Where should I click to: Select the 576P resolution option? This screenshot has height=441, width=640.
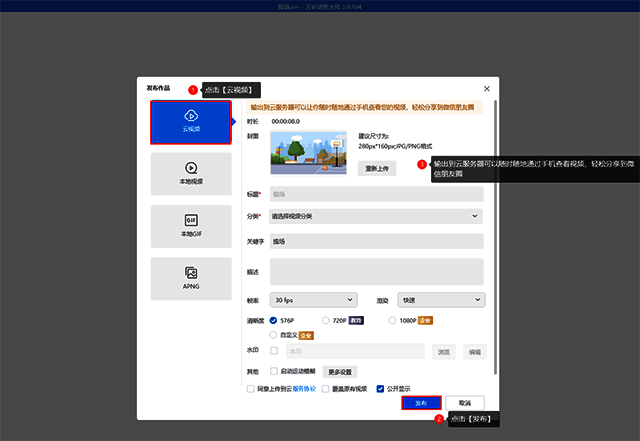click(273, 321)
